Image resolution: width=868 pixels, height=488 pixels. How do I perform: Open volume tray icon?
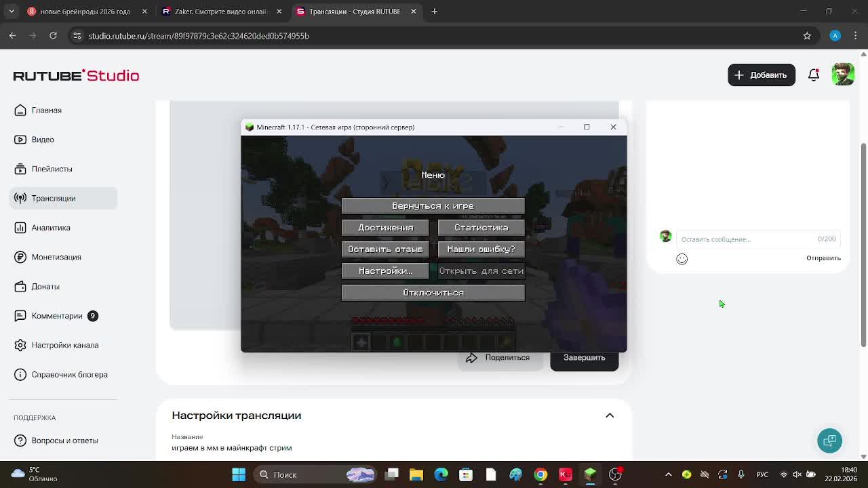(x=797, y=474)
